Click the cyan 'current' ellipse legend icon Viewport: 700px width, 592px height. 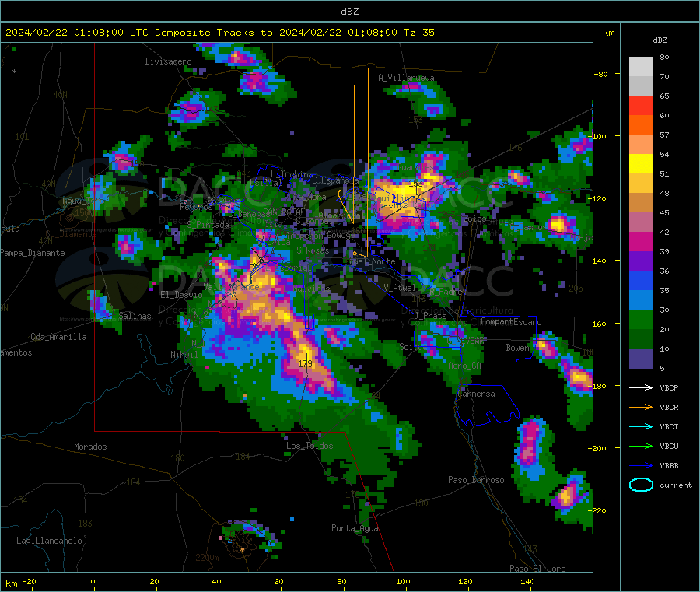[641, 485]
